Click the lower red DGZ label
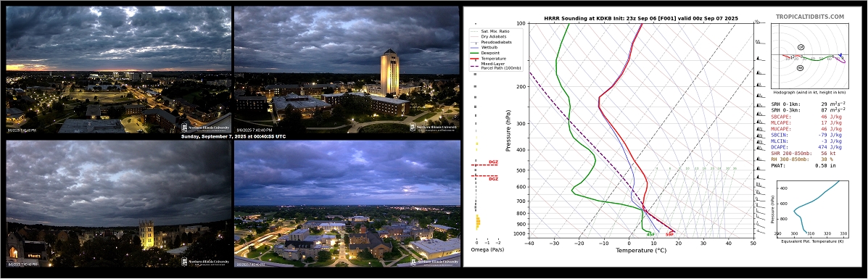Image resolution: width=868 pixels, height=279 pixels. click(x=493, y=179)
